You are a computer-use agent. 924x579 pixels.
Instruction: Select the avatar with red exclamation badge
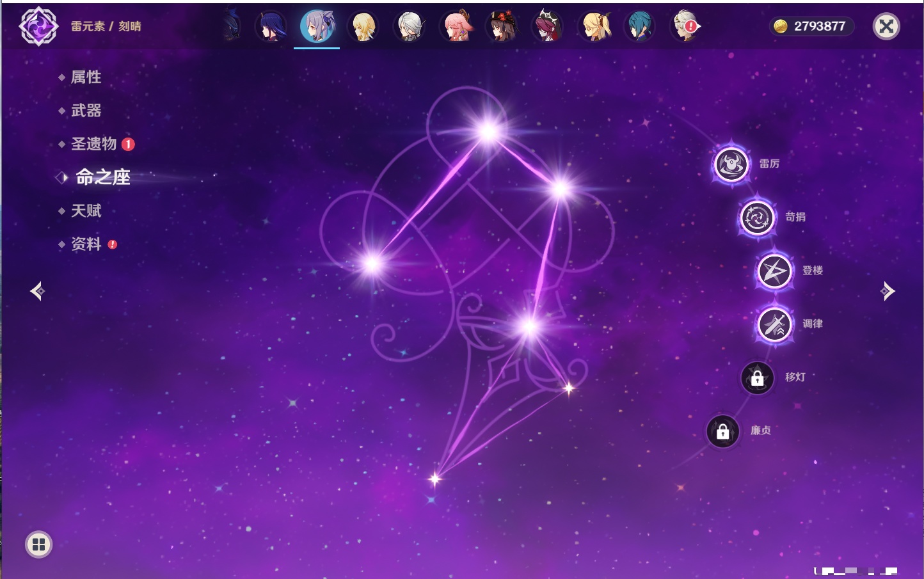686,27
